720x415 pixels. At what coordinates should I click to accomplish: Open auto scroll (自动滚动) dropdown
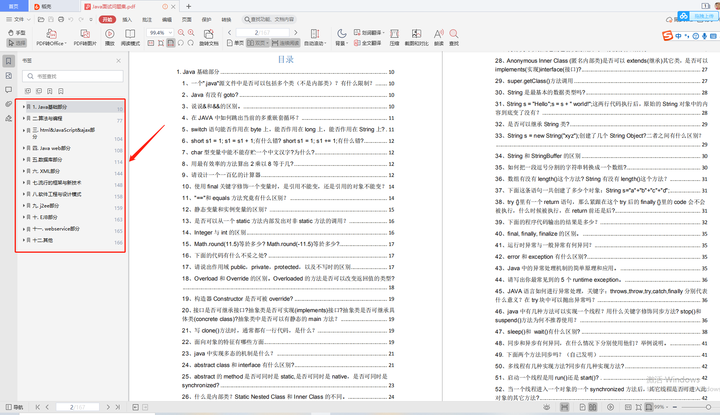click(315, 37)
